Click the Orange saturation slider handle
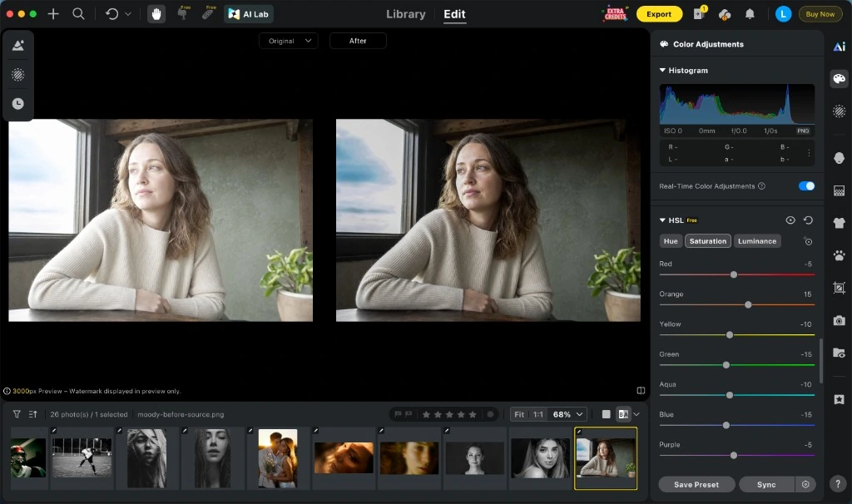The width and height of the screenshot is (852, 504). click(748, 304)
